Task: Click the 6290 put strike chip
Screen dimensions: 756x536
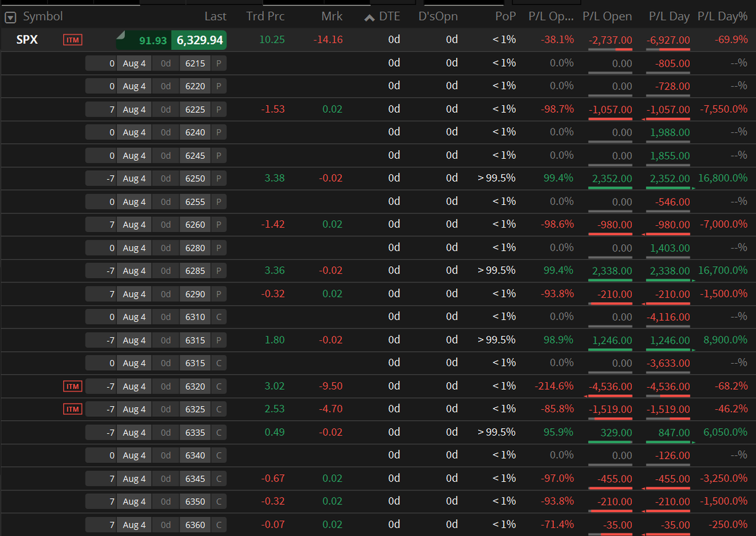Action: 195,294
